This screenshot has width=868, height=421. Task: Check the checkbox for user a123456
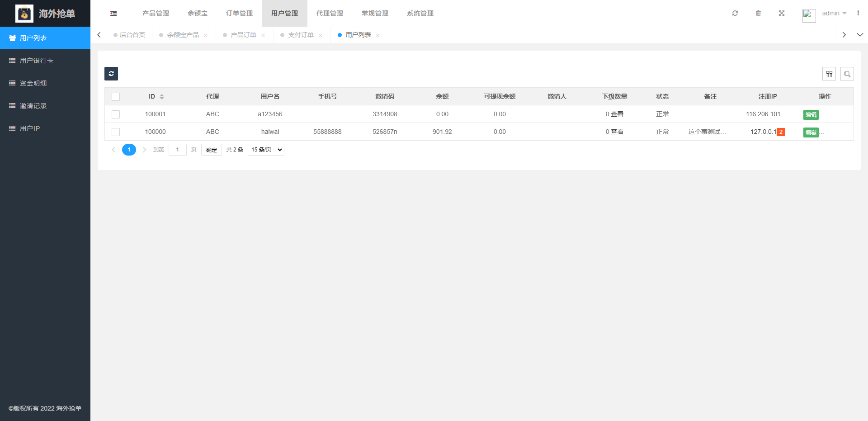[116, 114]
